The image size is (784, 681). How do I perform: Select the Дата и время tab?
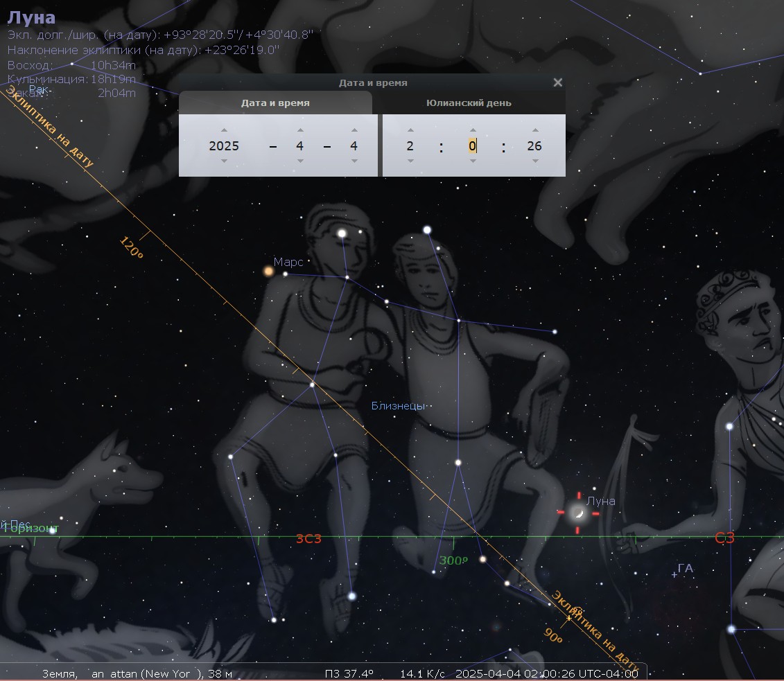point(275,103)
